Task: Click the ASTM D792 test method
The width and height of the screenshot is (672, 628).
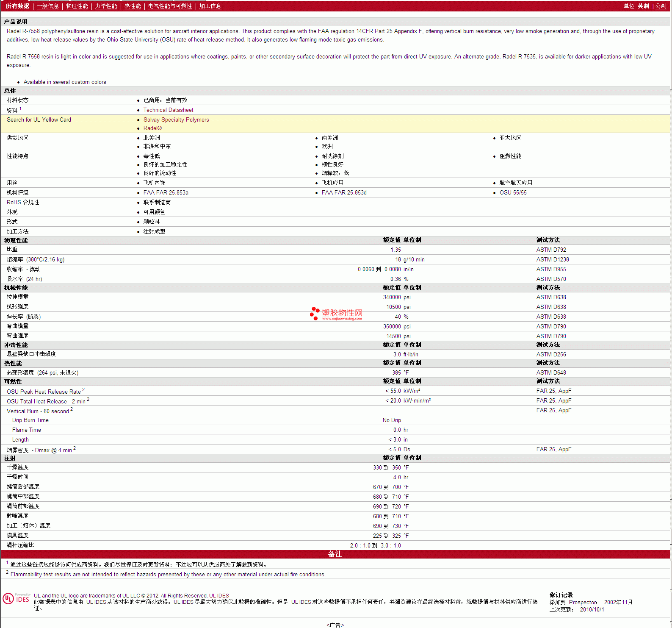Action: pyautogui.click(x=551, y=250)
